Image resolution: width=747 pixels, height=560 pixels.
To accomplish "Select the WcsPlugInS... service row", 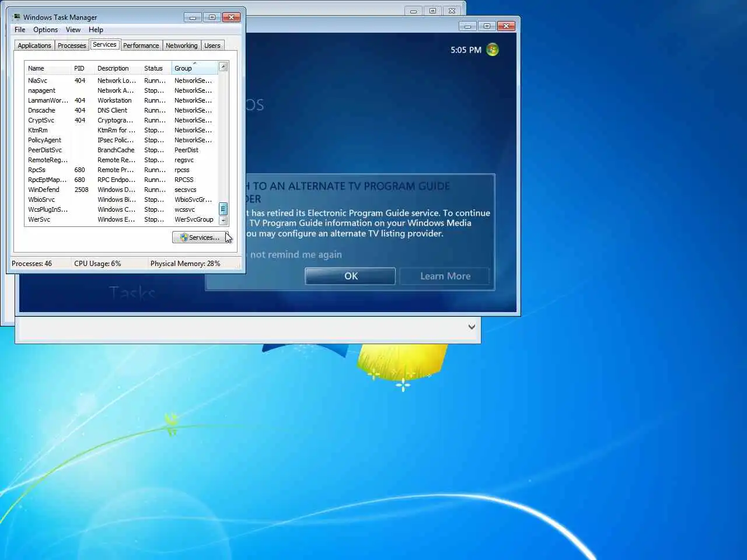I will click(121, 209).
